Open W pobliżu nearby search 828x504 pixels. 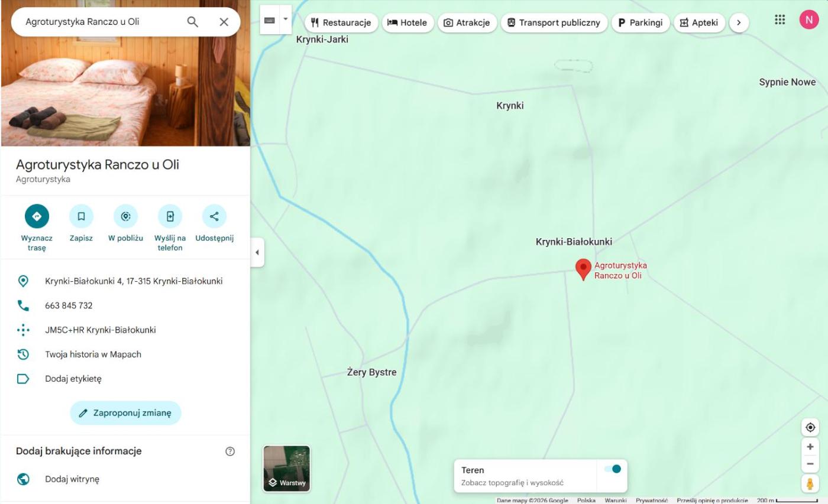point(125,216)
